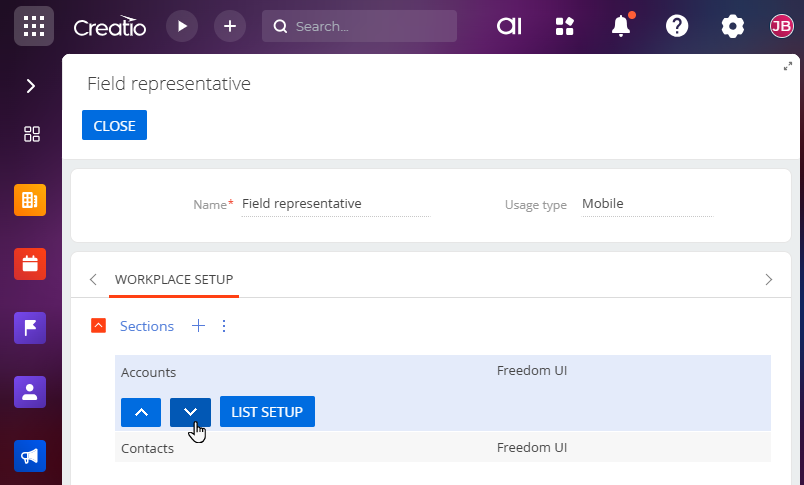The height and width of the screenshot is (485, 804).
Task: Open the app launcher grid icon
Action: pyautogui.click(x=34, y=26)
